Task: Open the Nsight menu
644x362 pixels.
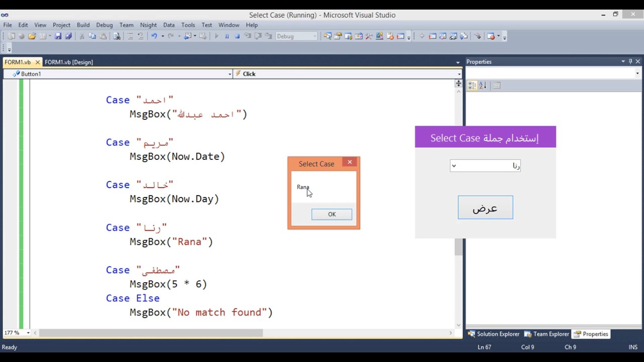Action: (x=148, y=25)
